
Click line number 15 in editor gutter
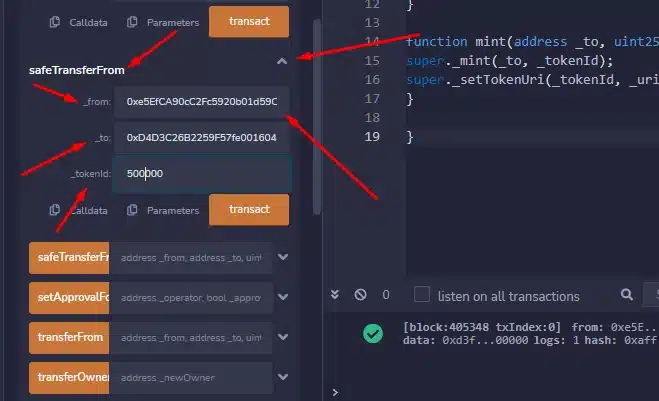coord(372,61)
